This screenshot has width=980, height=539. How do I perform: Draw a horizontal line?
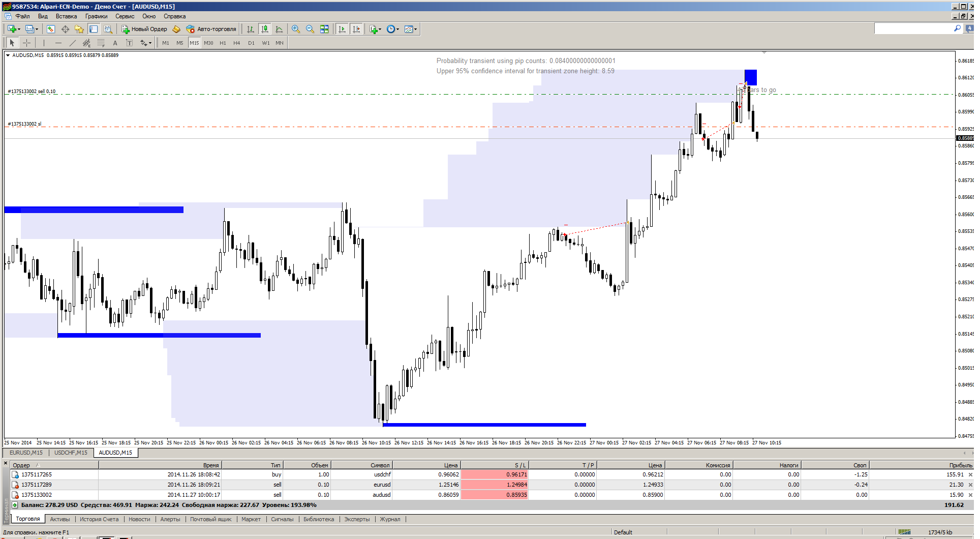coord(58,43)
